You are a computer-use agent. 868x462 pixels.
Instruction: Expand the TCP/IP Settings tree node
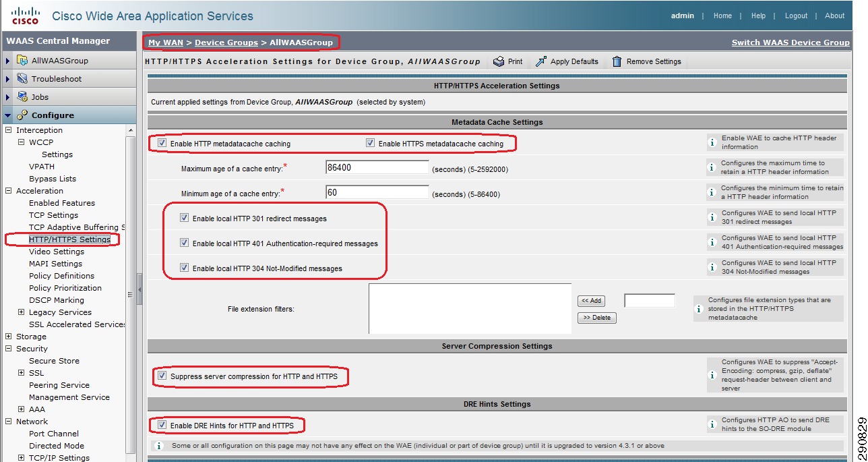coord(22,458)
